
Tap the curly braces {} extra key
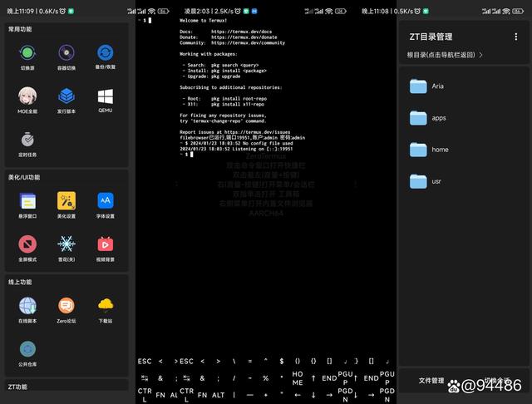pyautogui.click(x=313, y=362)
